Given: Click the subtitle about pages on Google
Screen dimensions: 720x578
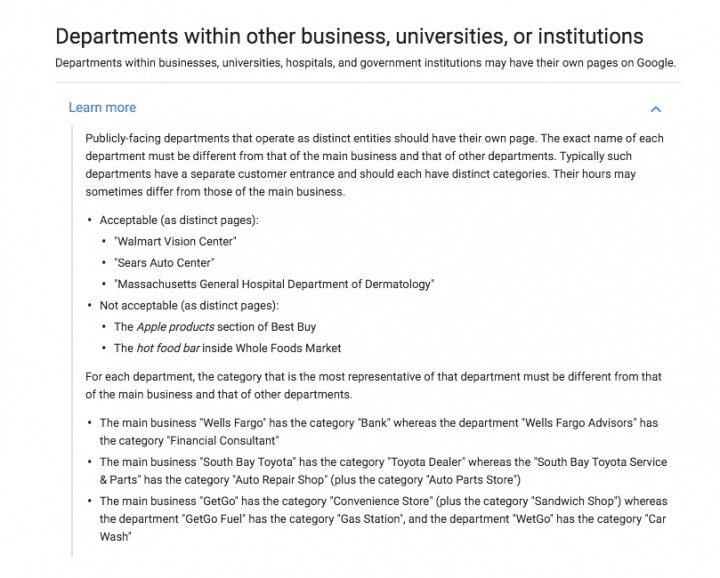Looking at the screenshot, I should (366, 63).
